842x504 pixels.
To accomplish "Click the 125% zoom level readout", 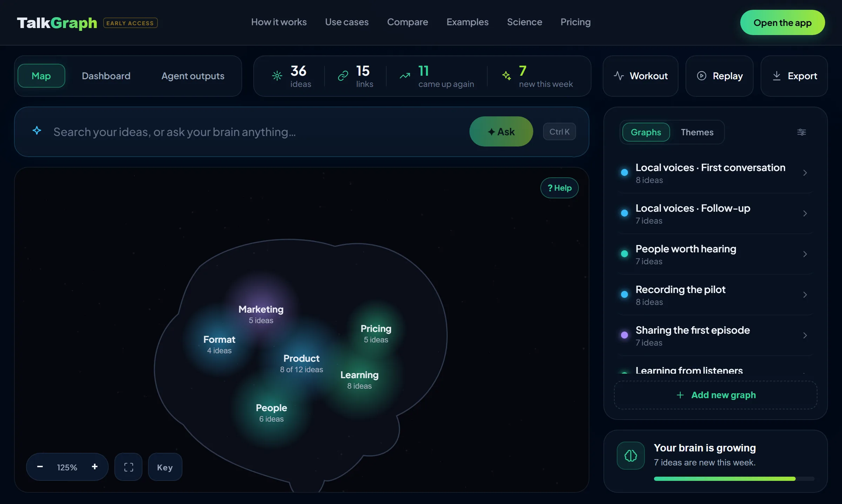I will click(x=67, y=467).
